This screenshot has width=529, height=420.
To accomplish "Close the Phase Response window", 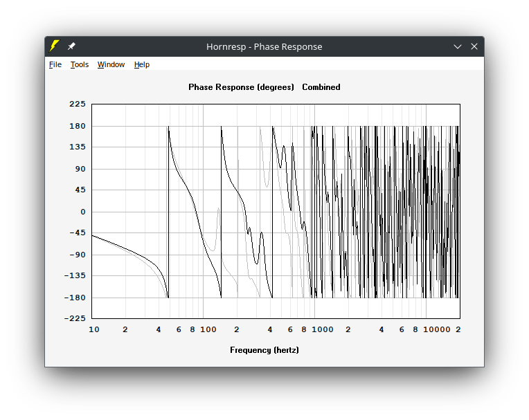I will point(474,46).
